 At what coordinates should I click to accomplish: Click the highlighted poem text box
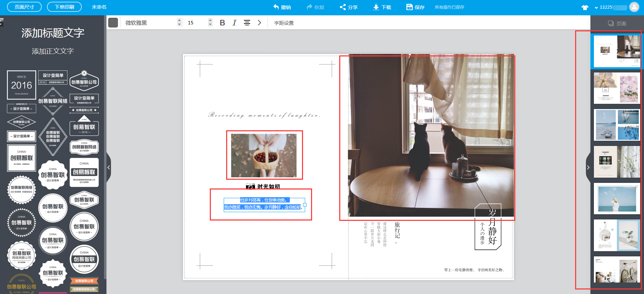coord(264,205)
